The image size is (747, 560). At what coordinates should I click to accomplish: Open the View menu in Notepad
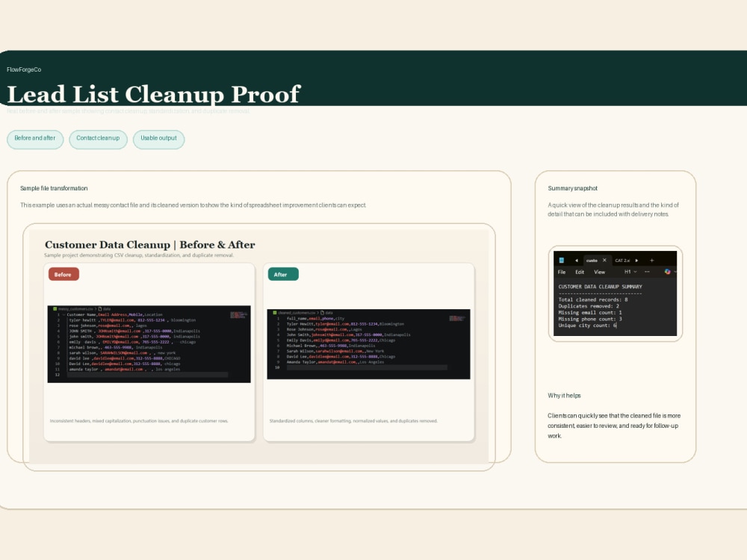tap(599, 272)
